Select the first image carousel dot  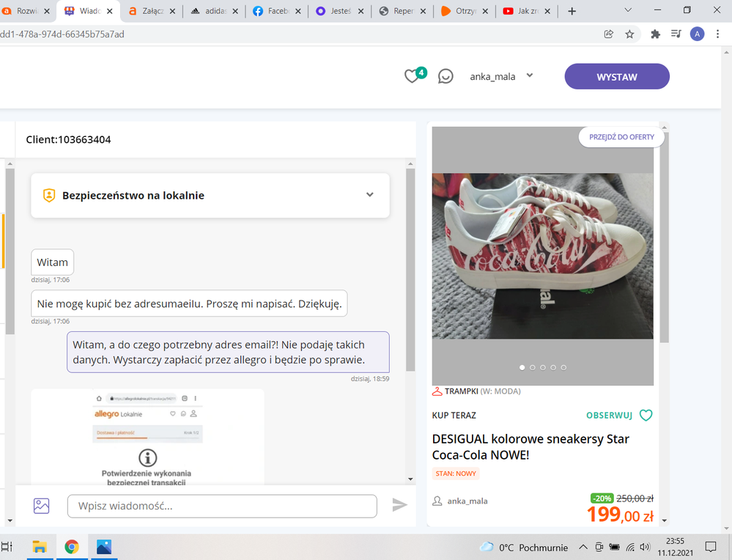(522, 367)
